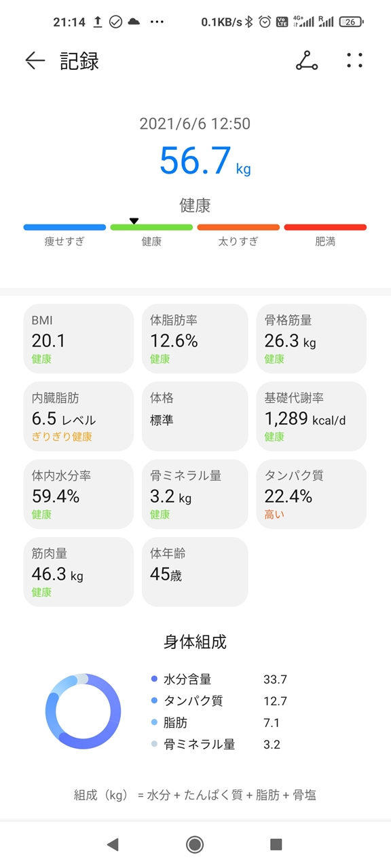Tap the green 健康 range bar
Screen dimensions: 391x868
[151, 227]
